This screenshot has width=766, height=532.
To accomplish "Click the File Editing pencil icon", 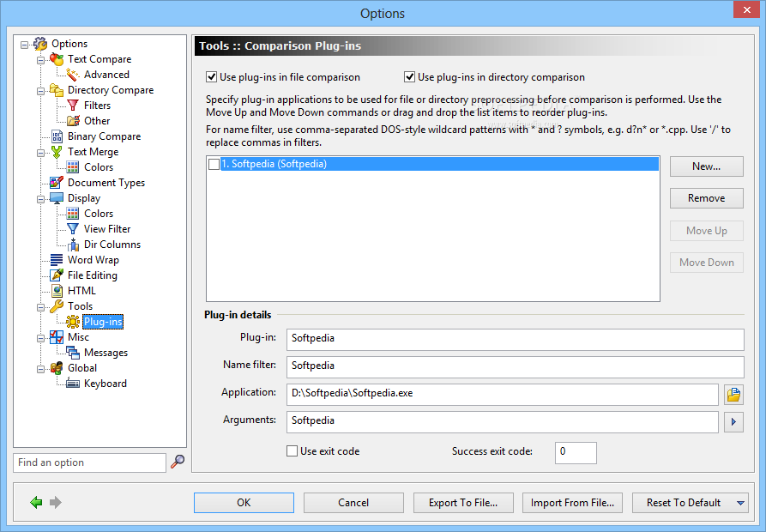I will click(57, 275).
